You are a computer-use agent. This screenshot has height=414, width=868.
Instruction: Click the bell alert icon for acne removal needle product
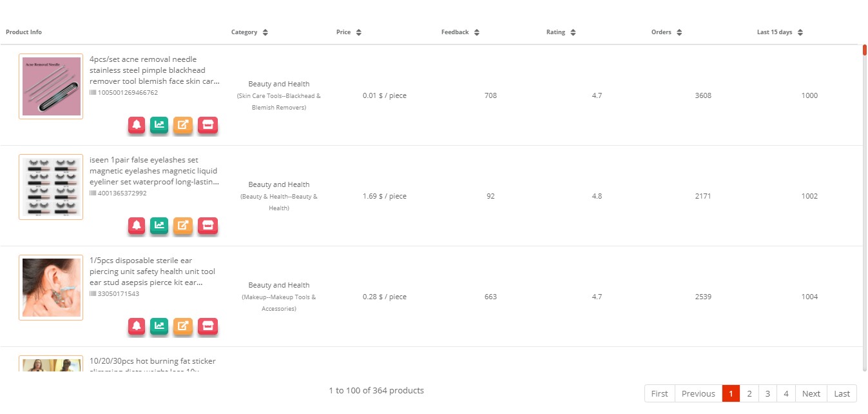[136, 126]
